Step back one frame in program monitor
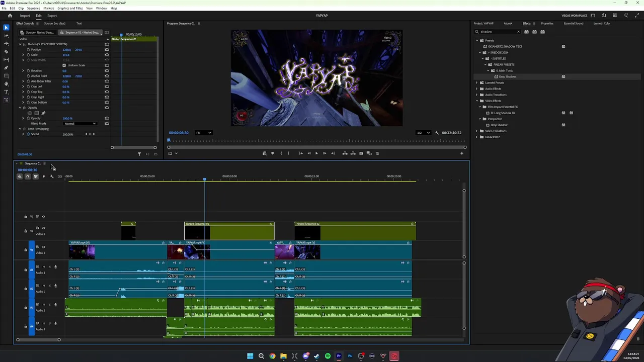644x362 pixels. [x=309, y=153]
